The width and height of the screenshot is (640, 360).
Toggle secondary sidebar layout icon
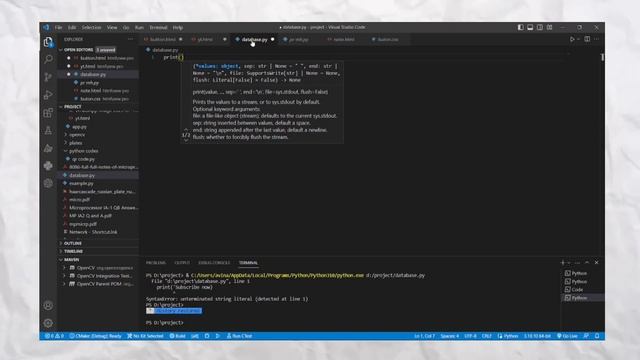[x=540, y=27]
